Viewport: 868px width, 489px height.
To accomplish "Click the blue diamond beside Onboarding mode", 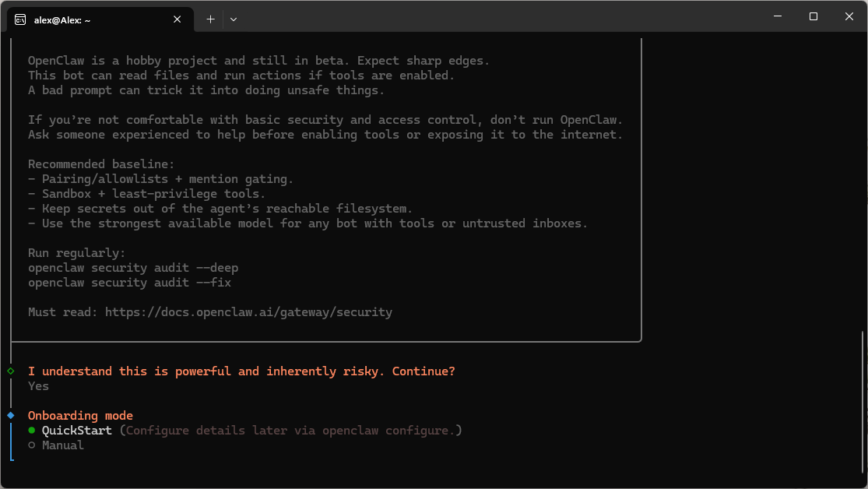I will click(10, 416).
